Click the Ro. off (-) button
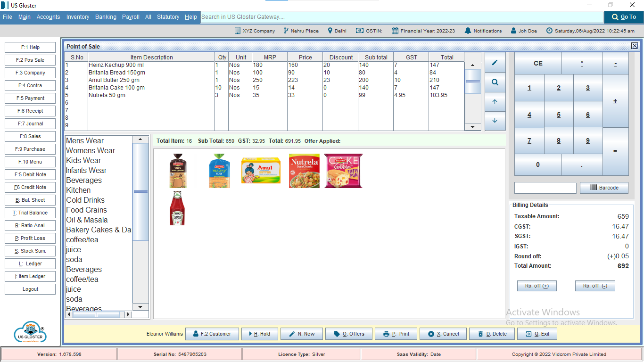The width and height of the screenshot is (644, 362). 595,286
